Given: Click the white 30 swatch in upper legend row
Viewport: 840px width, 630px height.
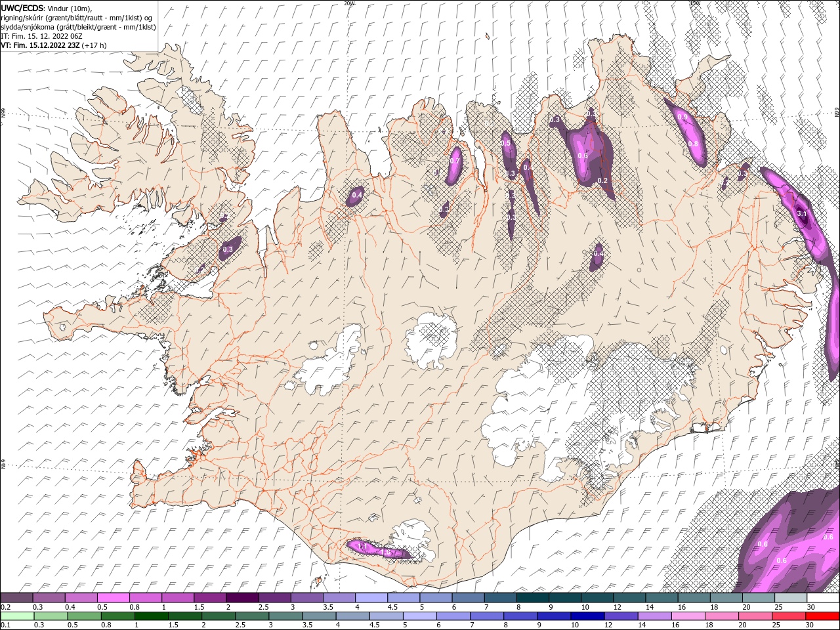Looking at the screenshot, I should point(824,598).
